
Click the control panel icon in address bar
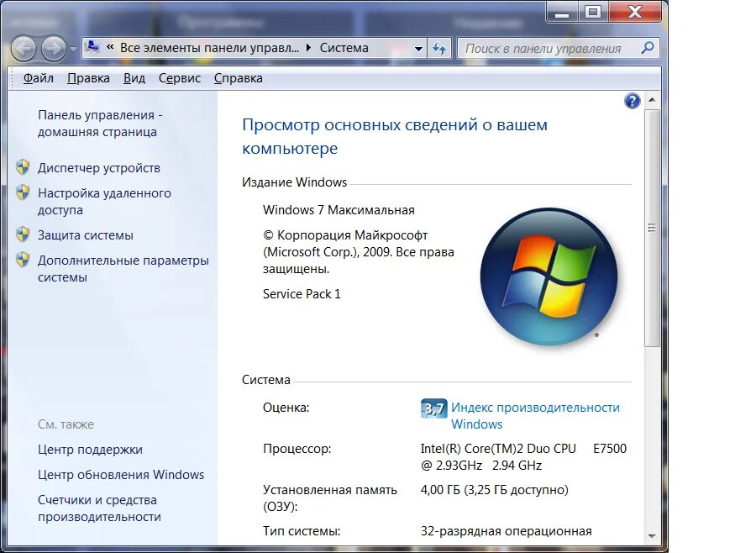point(92,47)
